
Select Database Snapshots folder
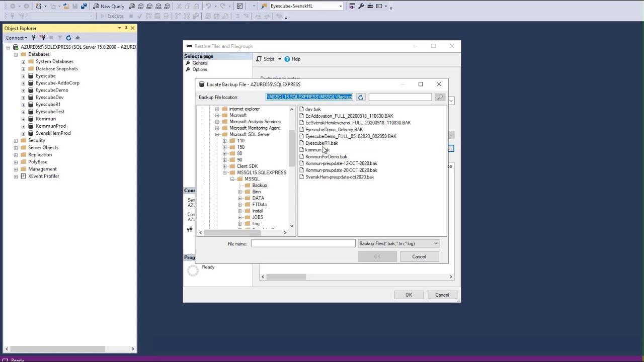(x=56, y=69)
